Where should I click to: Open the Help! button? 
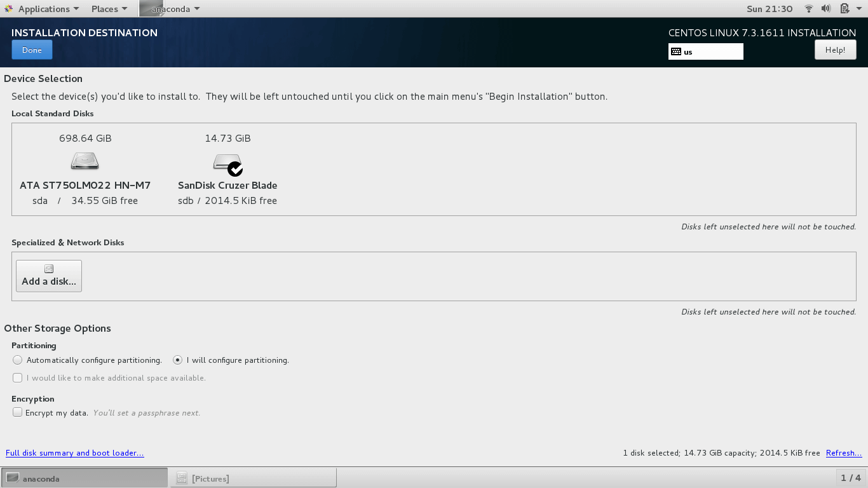point(835,50)
